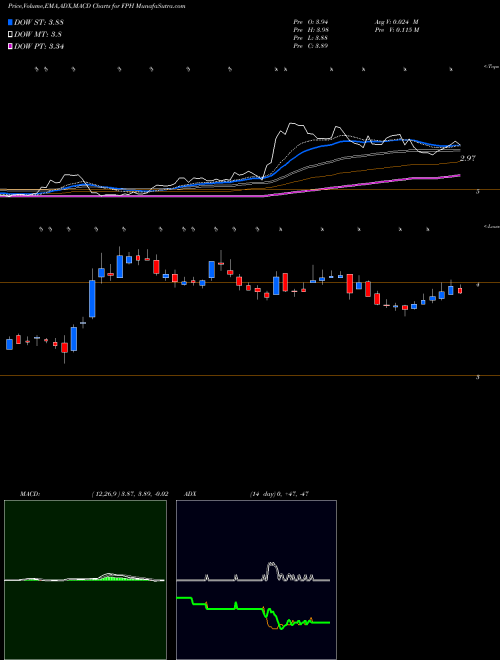
Task: Select the 'DOW ST: 3.88' legend text
Action: [39, 23]
